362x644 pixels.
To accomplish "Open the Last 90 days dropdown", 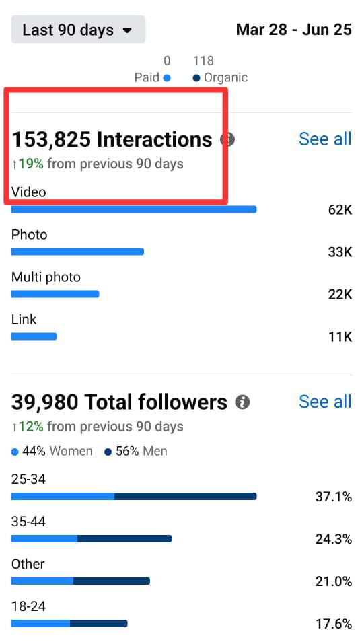I will (78, 30).
